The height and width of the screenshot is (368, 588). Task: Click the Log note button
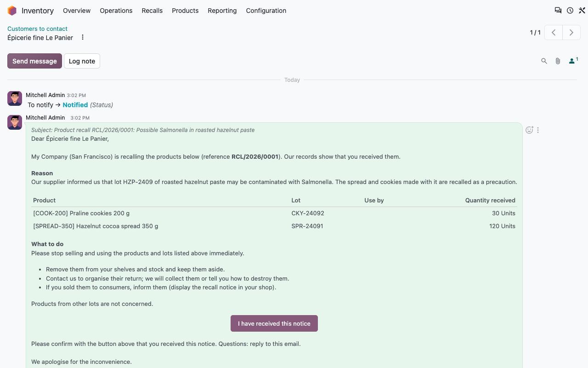click(82, 61)
